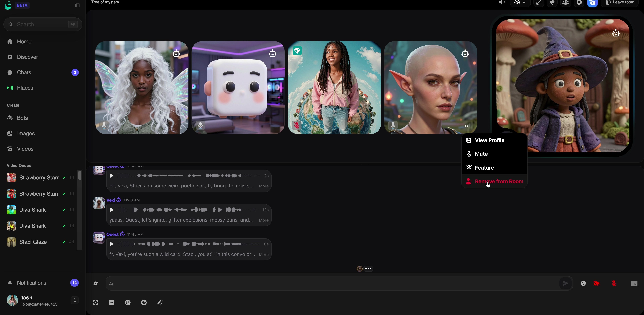
Task: Open Notifications panel
Action: pyautogui.click(x=43, y=283)
